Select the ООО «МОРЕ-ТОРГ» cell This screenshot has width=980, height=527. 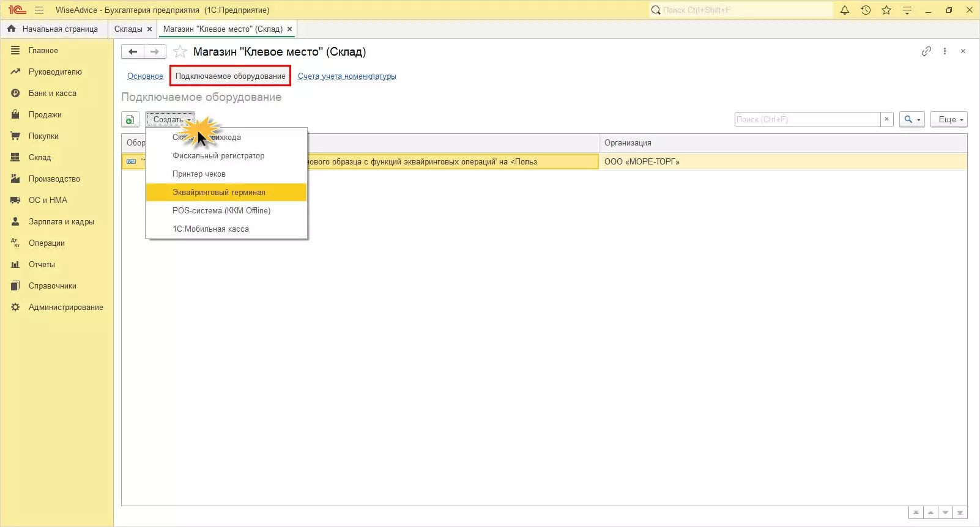click(783, 162)
